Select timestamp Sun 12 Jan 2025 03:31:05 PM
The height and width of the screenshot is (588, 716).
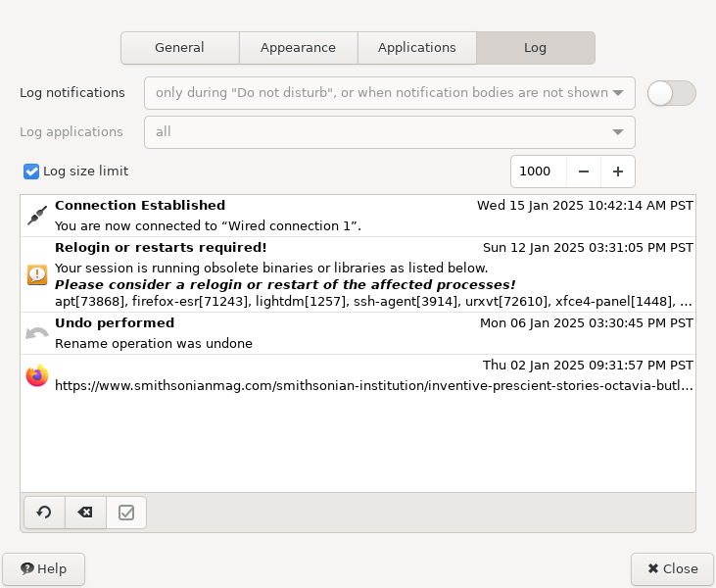coord(588,248)
